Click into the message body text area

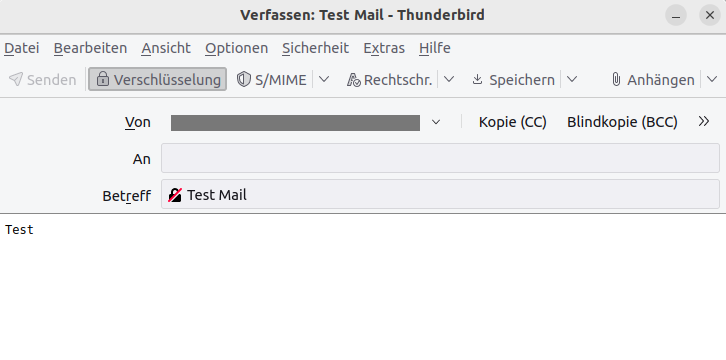[363, 287]
